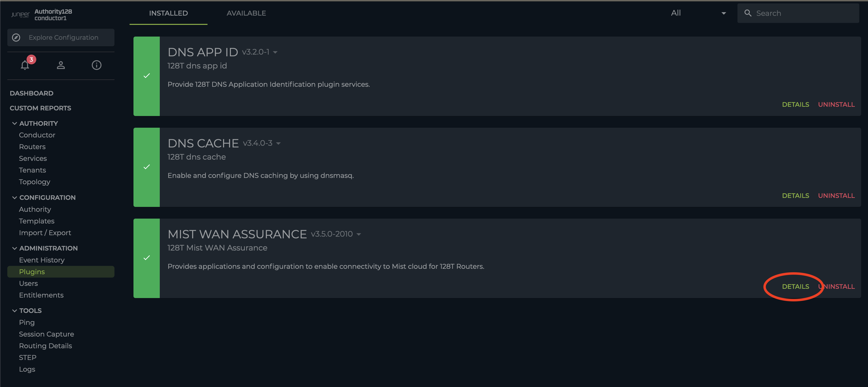The image size is (868, 387).
Task: Open Mist WAN Assurance version dropdown
Action: [359, 234]
